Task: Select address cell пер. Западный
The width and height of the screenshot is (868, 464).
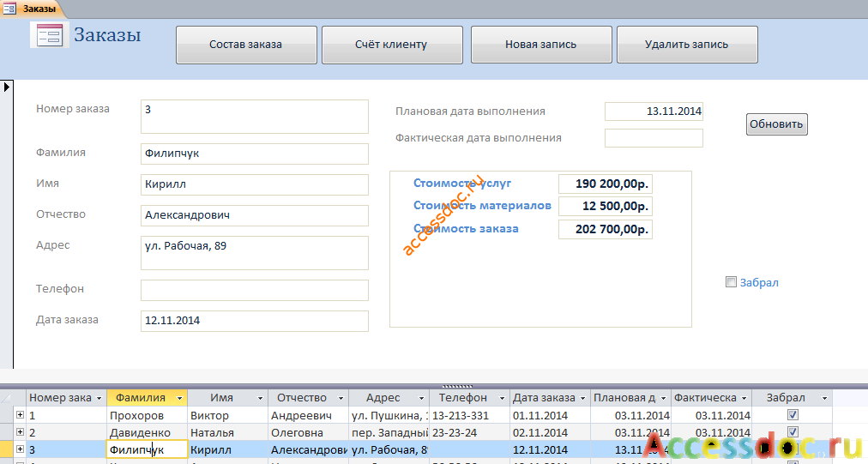Action: pos(389,432)
